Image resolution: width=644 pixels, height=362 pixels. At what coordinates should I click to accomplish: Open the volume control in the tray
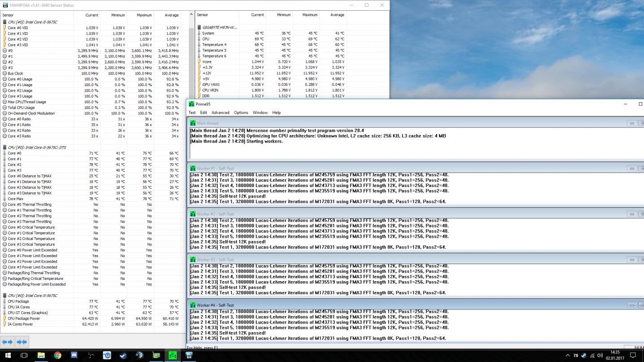[600, 356]
